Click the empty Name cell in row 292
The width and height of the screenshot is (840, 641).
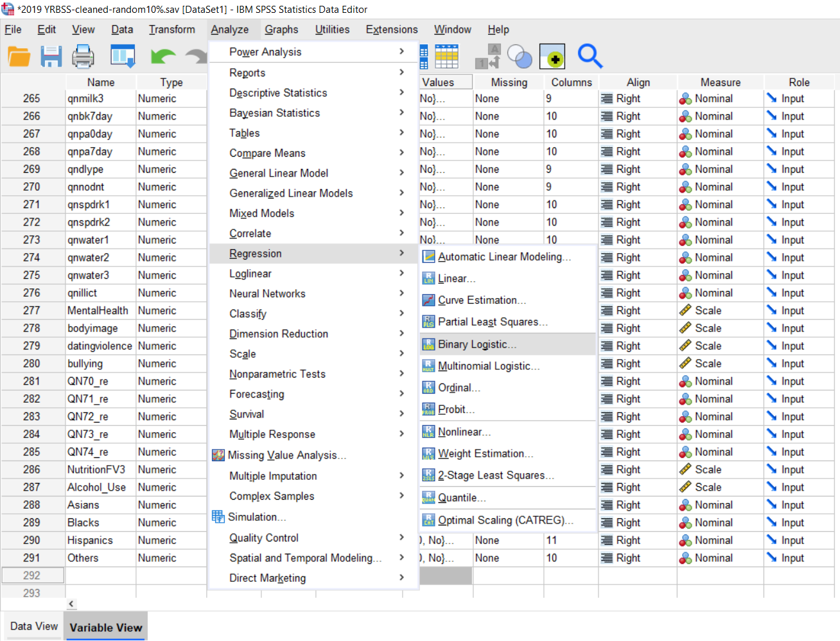(x=101, y=575)
